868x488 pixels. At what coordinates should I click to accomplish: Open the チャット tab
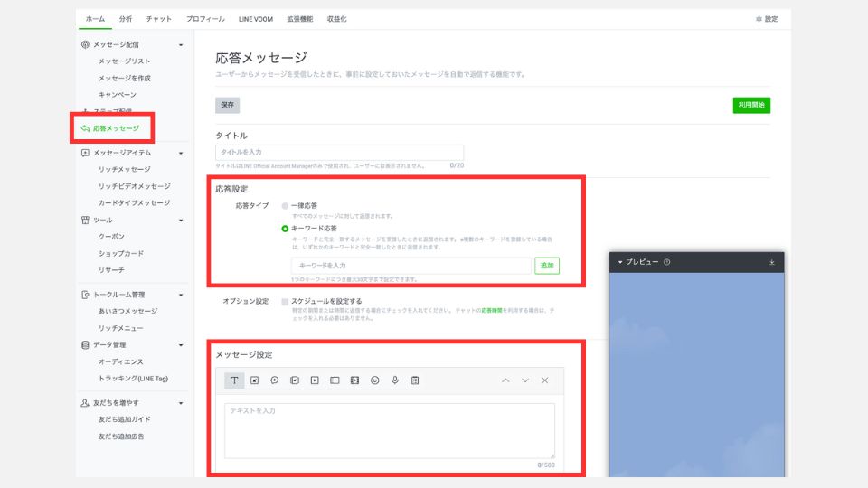pyautogui.click(x=159, y=19)
